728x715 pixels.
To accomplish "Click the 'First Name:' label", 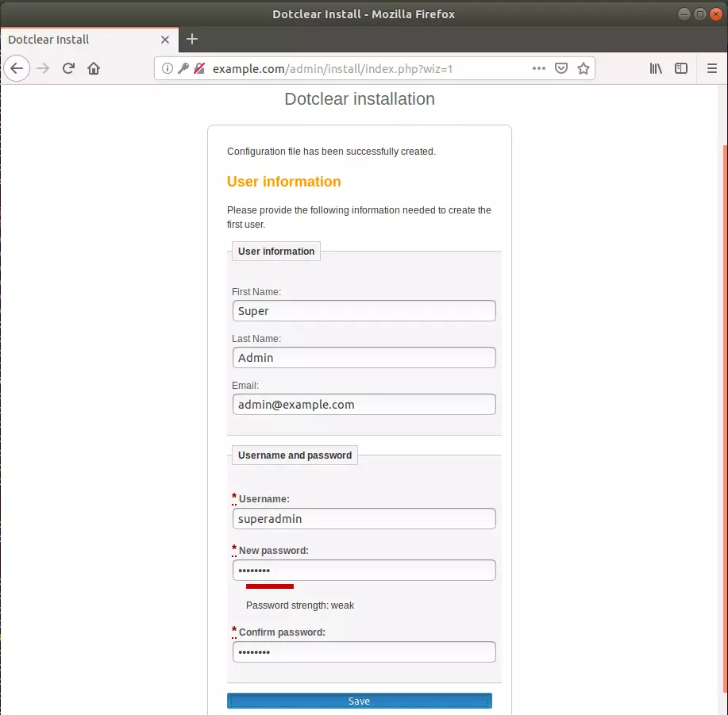I will click(x=256, y=292).
